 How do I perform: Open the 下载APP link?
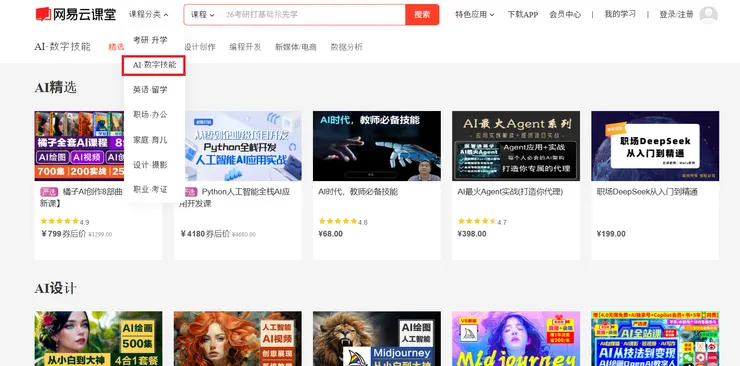coord(523,15)
